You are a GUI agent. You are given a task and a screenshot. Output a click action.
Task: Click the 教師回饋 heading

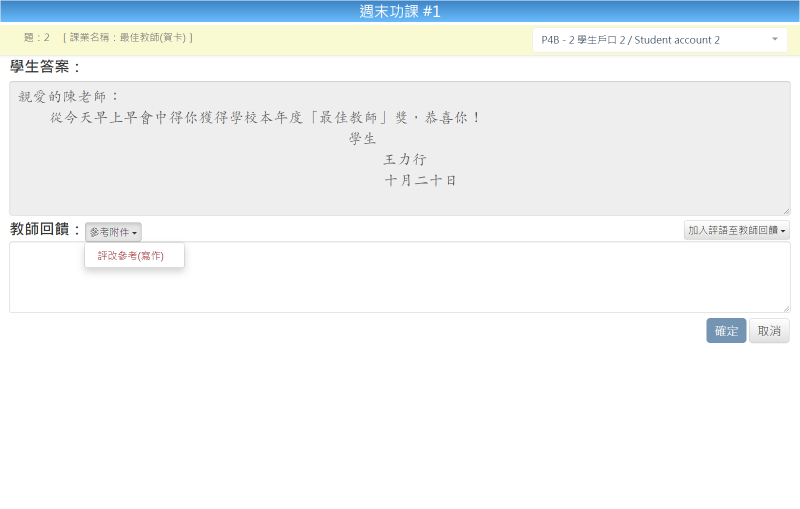(45, 229)
